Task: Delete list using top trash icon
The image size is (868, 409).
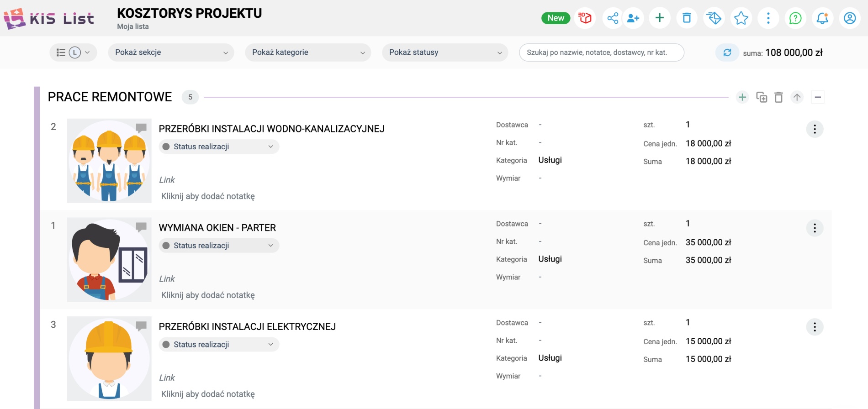Action: (687, 18)
